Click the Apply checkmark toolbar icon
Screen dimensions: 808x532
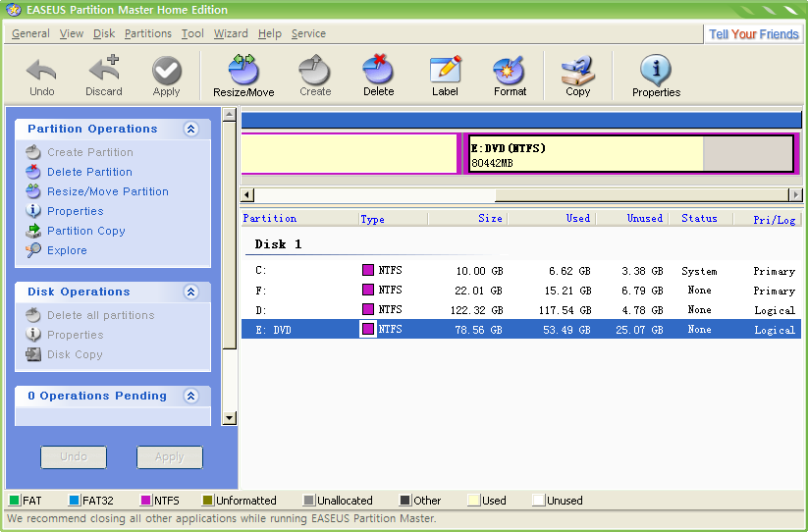pos(167,70)
